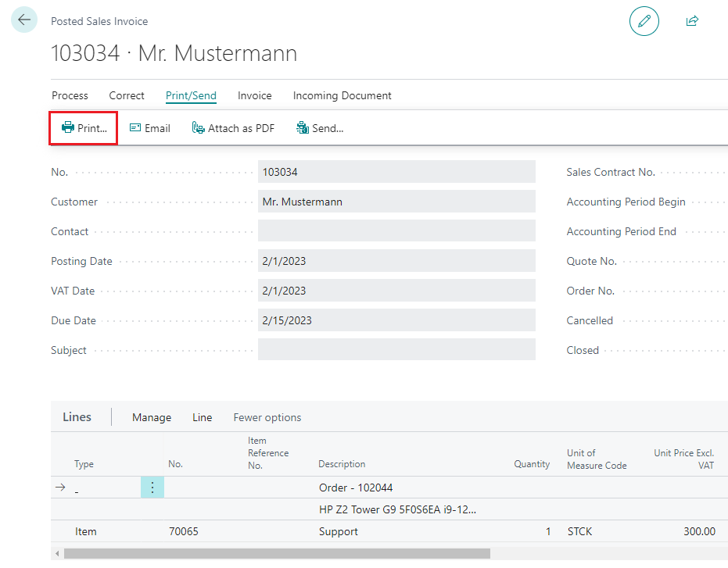Click the Quantity column header
The height and width of the screenshot is (568, 728).
point(532,464)
